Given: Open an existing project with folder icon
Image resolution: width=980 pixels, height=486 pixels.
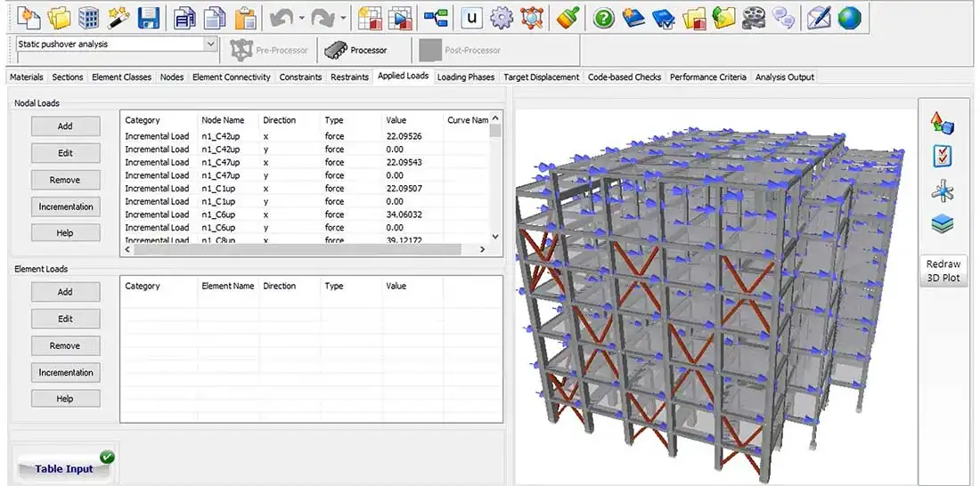Looking at the screenshot, I should tap(60, 18).
